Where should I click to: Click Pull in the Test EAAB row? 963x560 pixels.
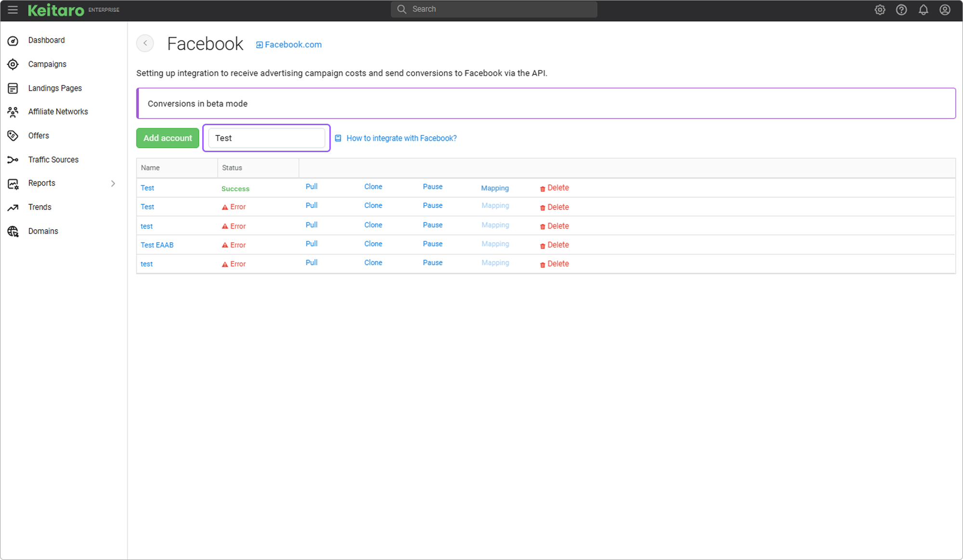(312, 244)
